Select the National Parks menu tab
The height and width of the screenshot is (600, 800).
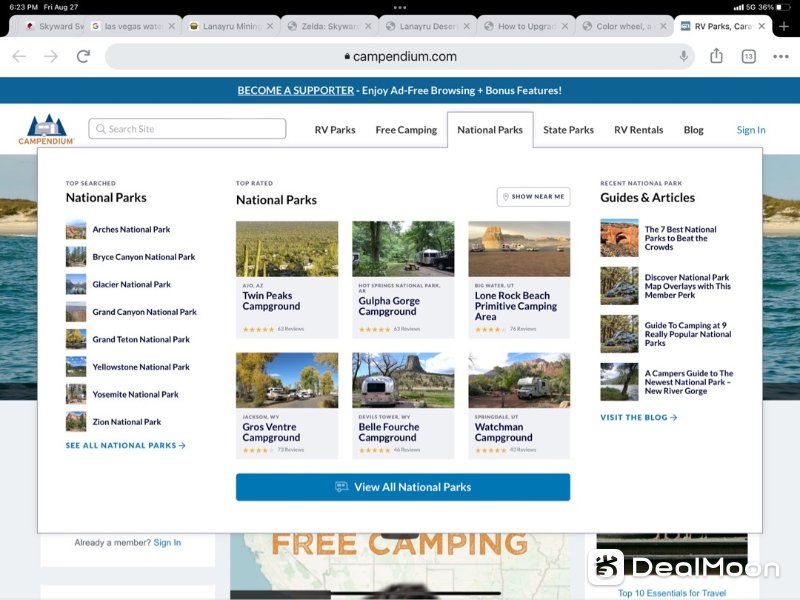point(490,130)
